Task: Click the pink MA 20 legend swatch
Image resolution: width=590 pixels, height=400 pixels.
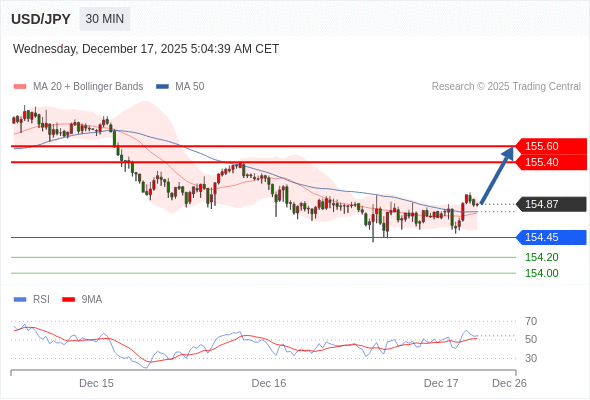Action: click(x=20, y=87)
